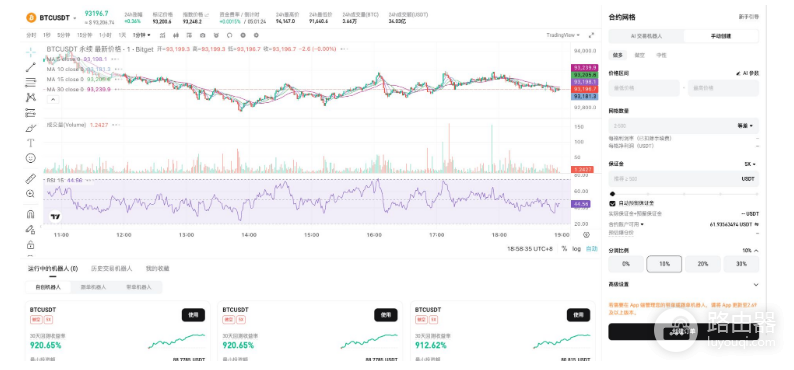Select the text annotation tool
The width and height of the screenshot is (794, 370).
pyautogui.click(x=31, y=143)
